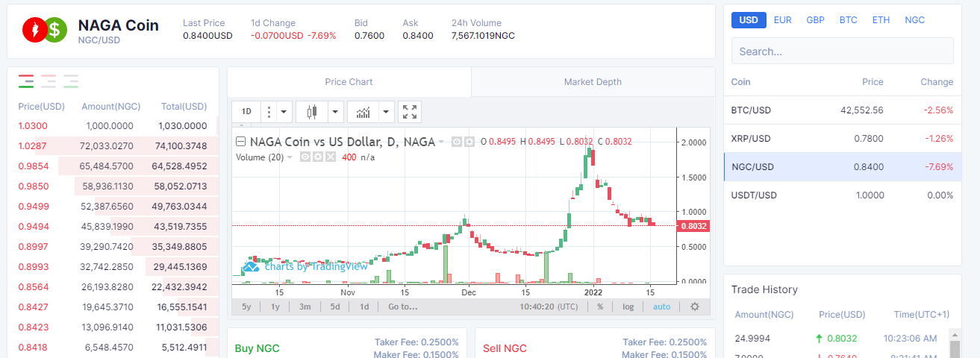Click the 0.8997 sell order price
This screenshot has width=980, height=358.
point(33,247)
